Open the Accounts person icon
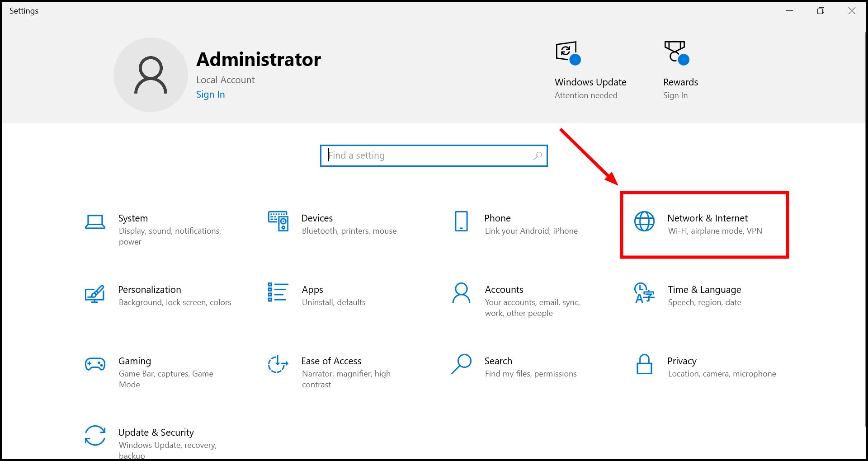868x461 pixels. point(461,293)
